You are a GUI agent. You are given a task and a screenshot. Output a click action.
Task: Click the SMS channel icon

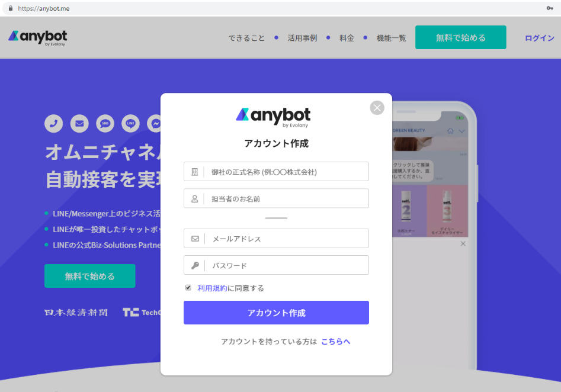(105, 123)
